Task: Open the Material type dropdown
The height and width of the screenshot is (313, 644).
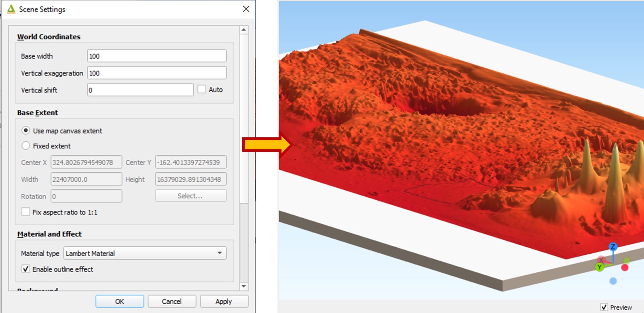Action: point(145,253)
